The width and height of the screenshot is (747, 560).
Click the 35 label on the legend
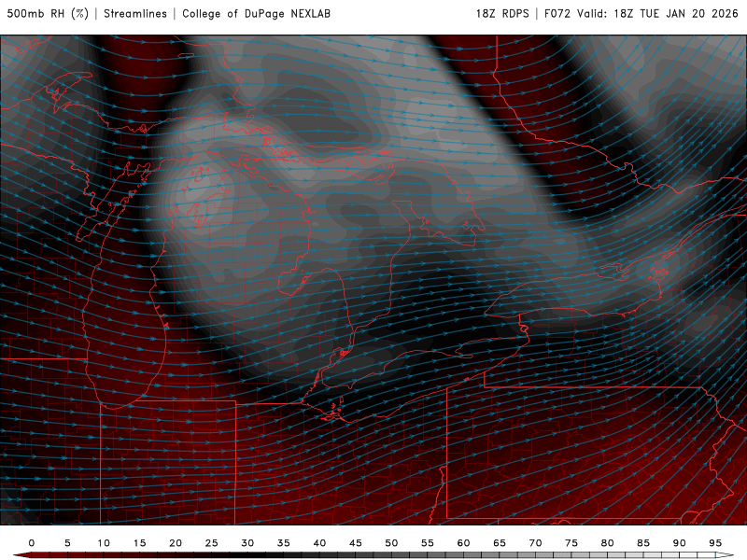coord(284,543)
